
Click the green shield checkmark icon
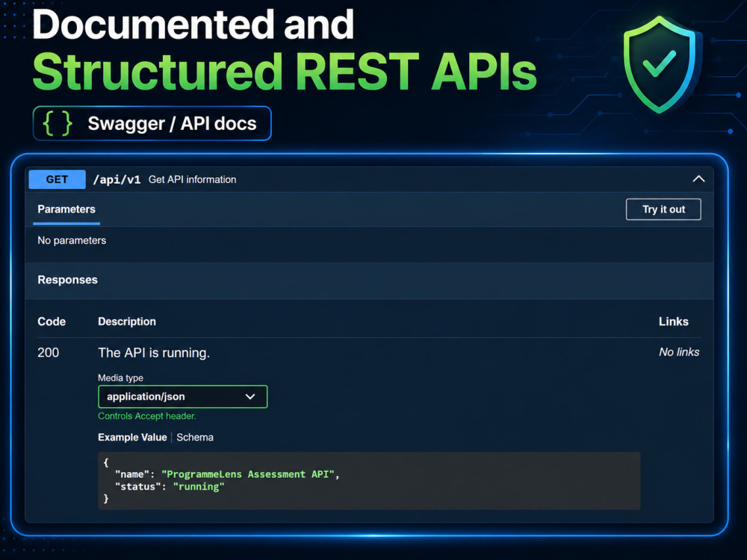click(x=660, y=64)
